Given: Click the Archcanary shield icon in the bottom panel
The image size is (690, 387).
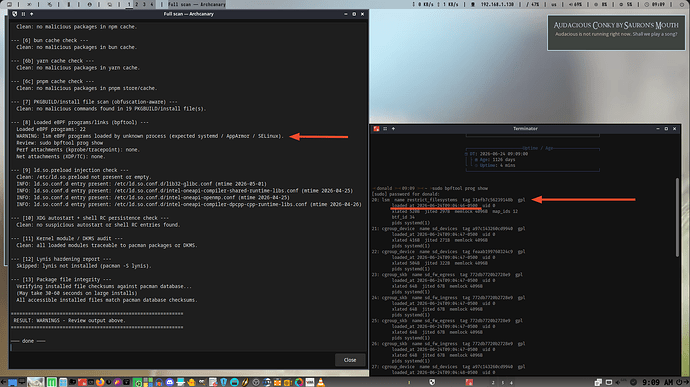Looking at the screenshot, I should click(432, 382).
